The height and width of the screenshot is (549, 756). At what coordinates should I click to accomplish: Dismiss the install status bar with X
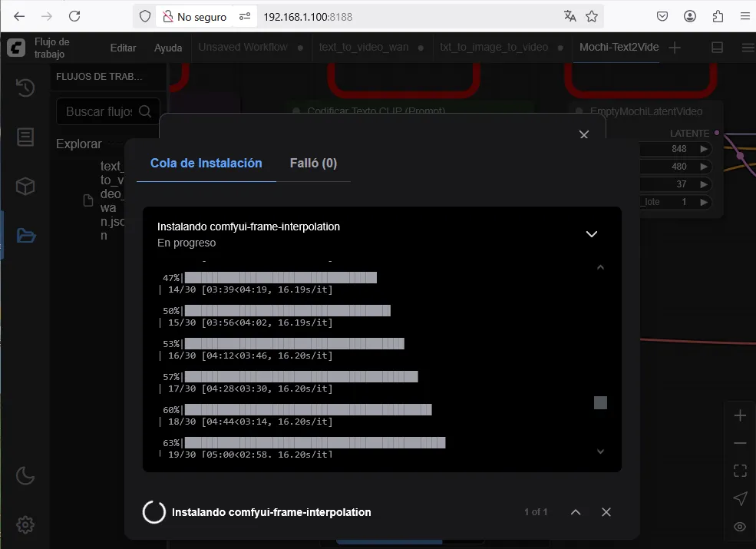[606, 512]
